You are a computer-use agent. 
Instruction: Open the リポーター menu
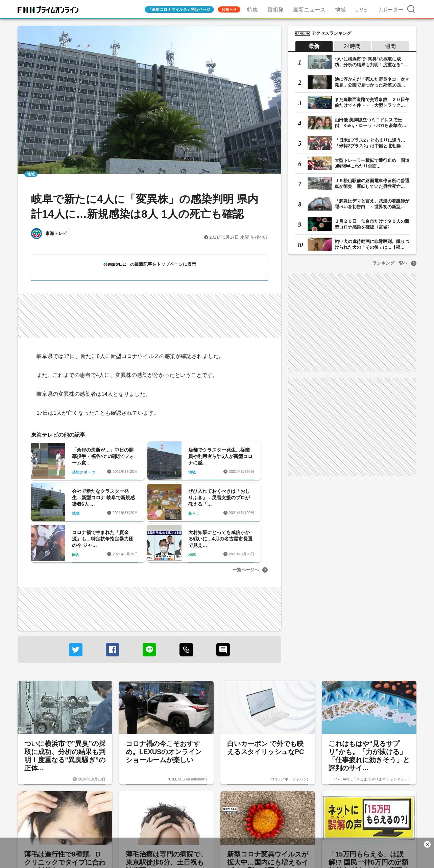click(x=390, y=10)
